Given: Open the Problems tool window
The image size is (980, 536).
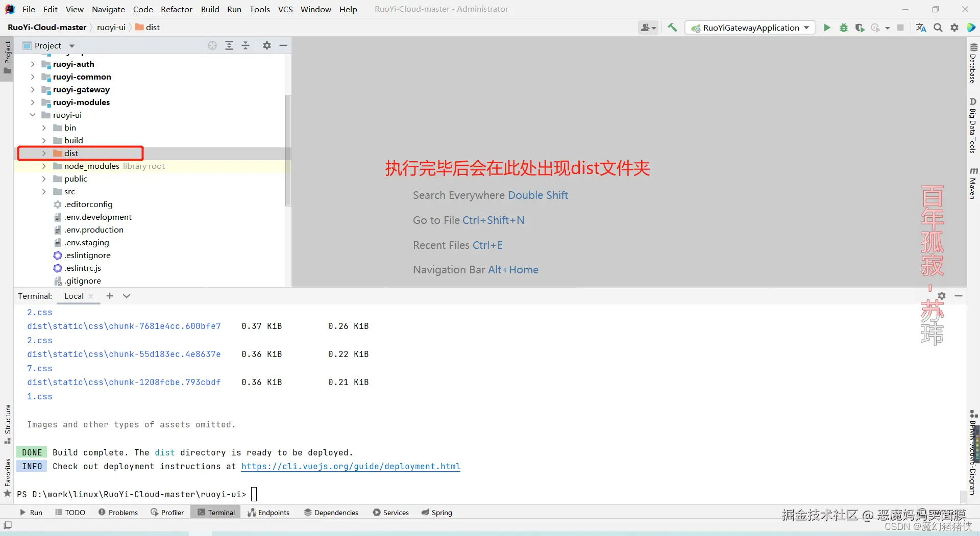Looking at the screenshot, I should (118, 513).
